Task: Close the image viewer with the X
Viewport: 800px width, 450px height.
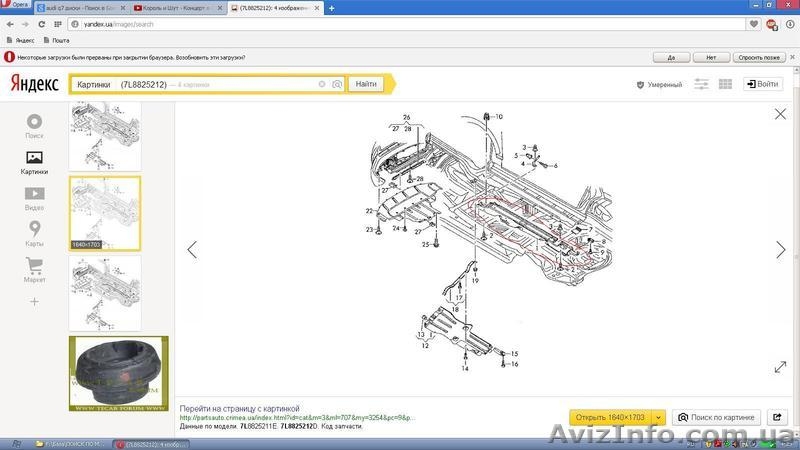Action: coord(780,114)
